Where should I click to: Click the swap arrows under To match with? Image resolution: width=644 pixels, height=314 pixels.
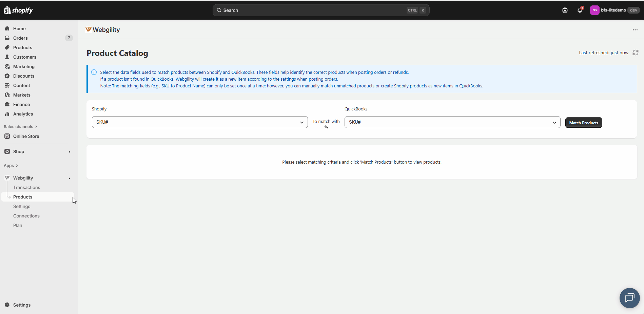point(326,127)
